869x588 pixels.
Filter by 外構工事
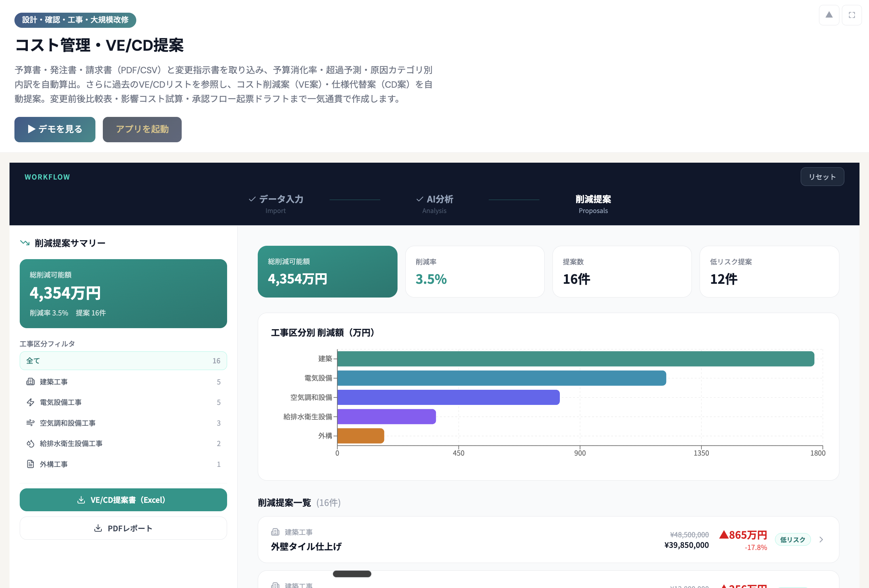[123, 464]
